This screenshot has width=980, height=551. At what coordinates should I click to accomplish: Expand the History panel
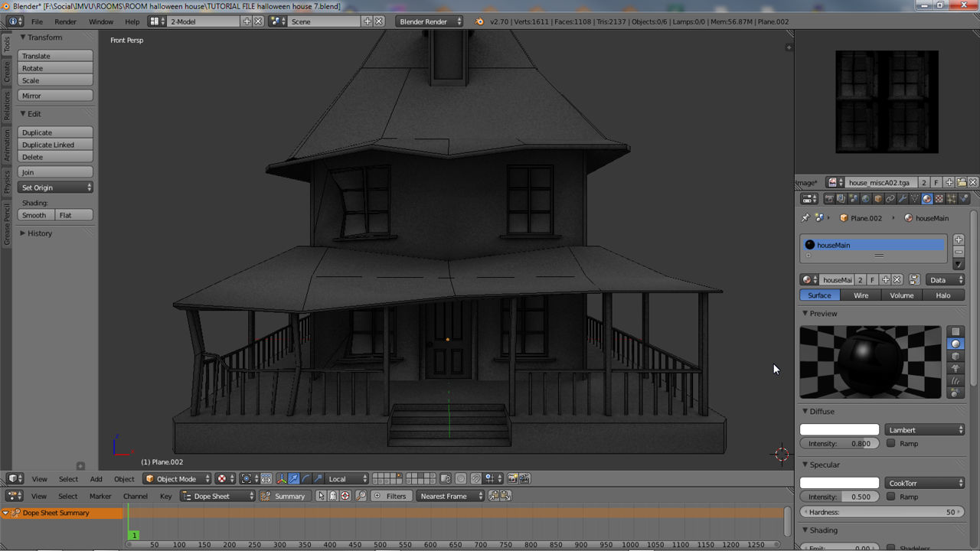(40, 233)
